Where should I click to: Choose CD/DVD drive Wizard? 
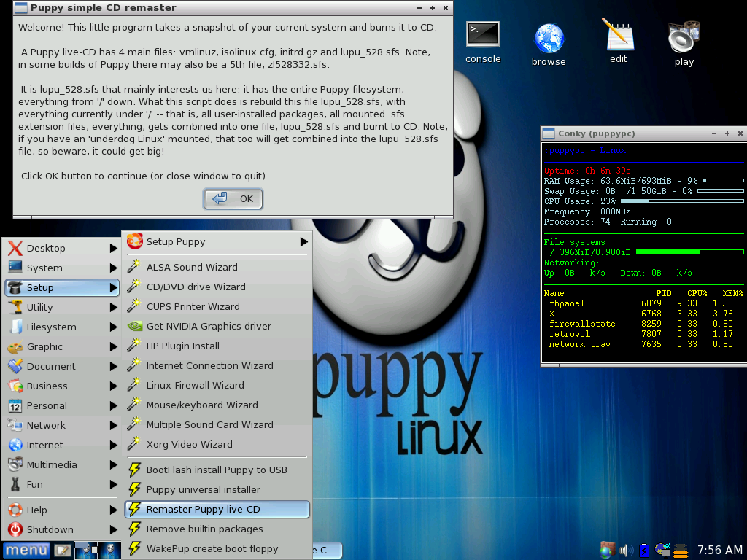pos(217,287)
